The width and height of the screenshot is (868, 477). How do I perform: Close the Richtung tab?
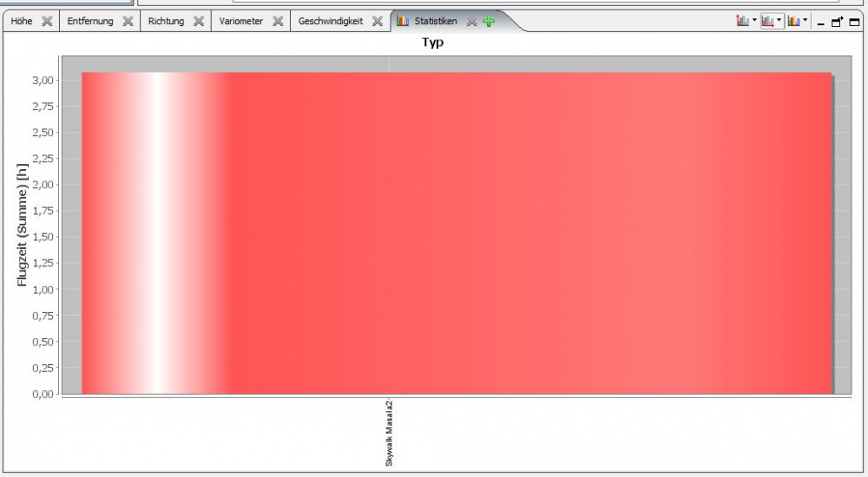click(199, 21)
